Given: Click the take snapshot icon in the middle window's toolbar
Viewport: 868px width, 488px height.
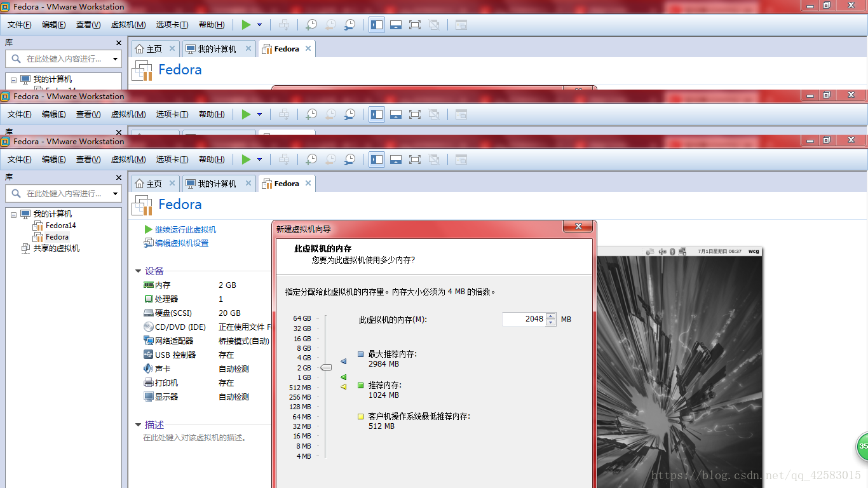Looking at the screenshot, I should (311, 114).
